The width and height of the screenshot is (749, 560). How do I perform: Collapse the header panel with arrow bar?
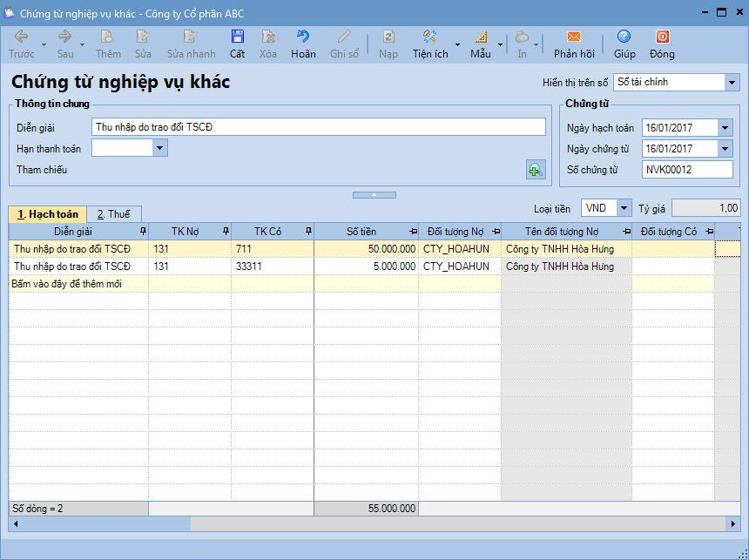click(x=374, y=195)
